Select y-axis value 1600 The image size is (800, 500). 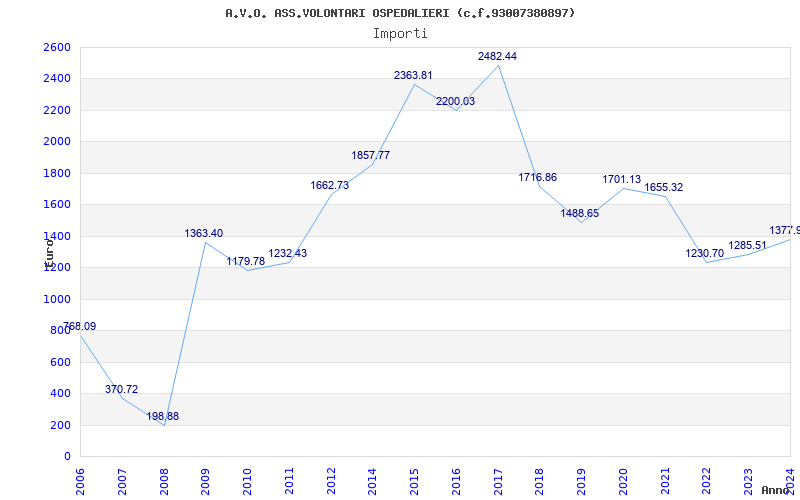pyautogui.click(x=57, y=205)
